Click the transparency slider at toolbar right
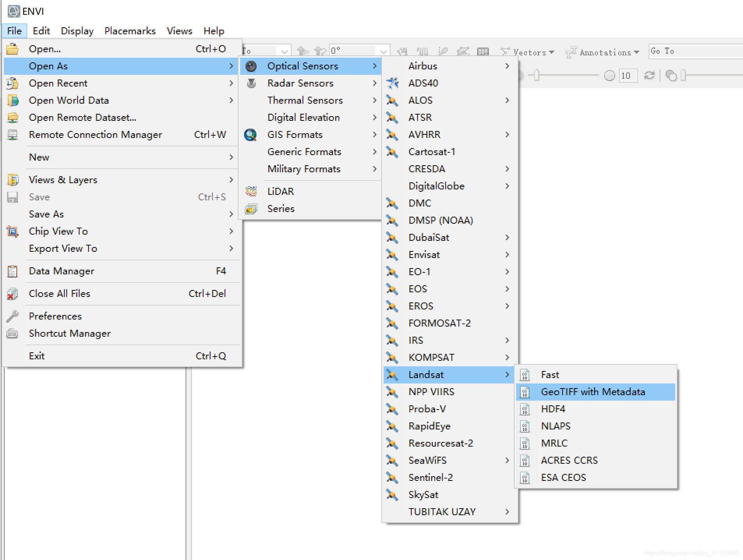Image resolution: width=743 pixels, height=560 pixels. coord(711,75)
